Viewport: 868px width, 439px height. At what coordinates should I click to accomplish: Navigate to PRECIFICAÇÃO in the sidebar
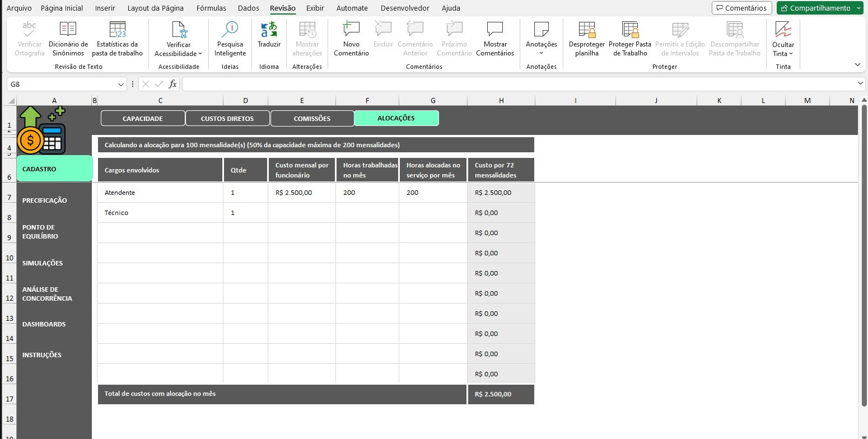[x=45, y=200]
